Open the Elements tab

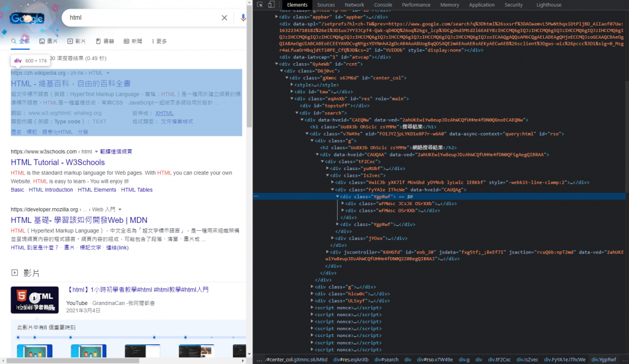click(x=297, y=5)
